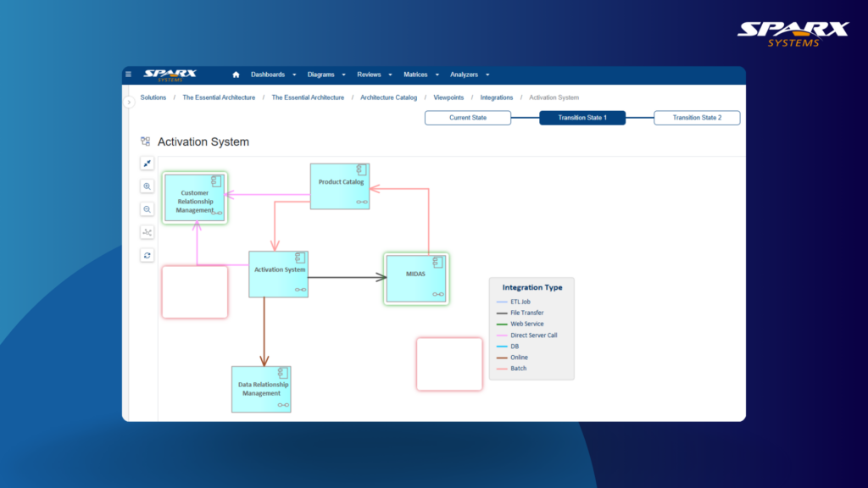
Task: Zoom out of the diagram
Action: [147, 209]
